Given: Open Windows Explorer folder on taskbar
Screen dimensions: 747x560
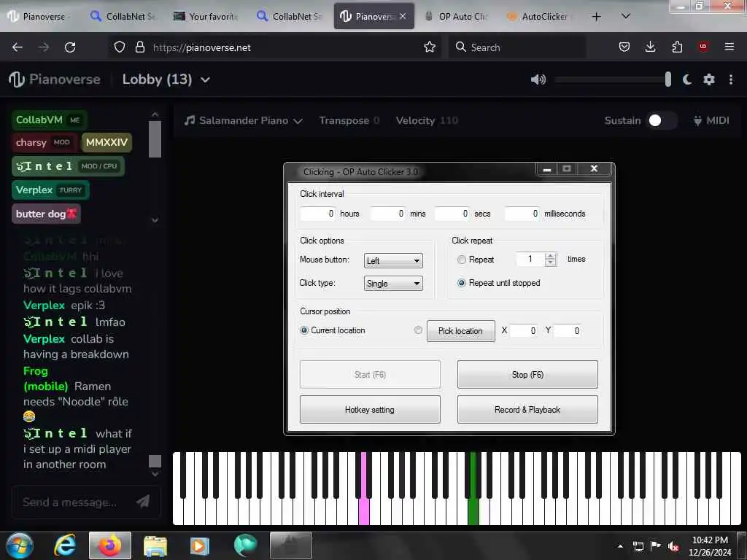Looking at the screenshot, I should point(155,545).
